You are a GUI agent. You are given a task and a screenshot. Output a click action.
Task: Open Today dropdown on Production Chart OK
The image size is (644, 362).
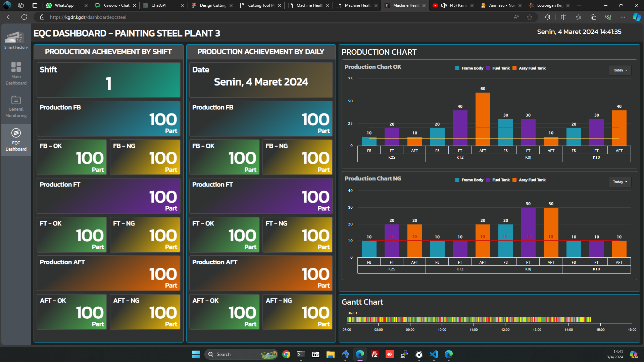coord(620,70)
